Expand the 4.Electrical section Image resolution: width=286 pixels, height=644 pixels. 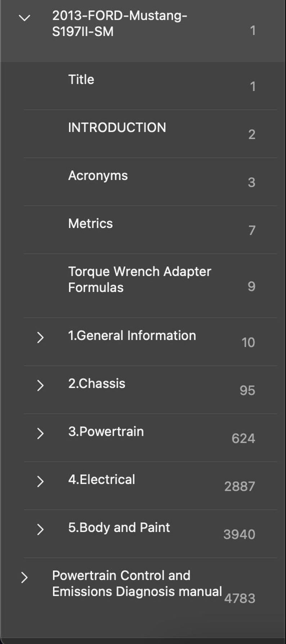40,482
